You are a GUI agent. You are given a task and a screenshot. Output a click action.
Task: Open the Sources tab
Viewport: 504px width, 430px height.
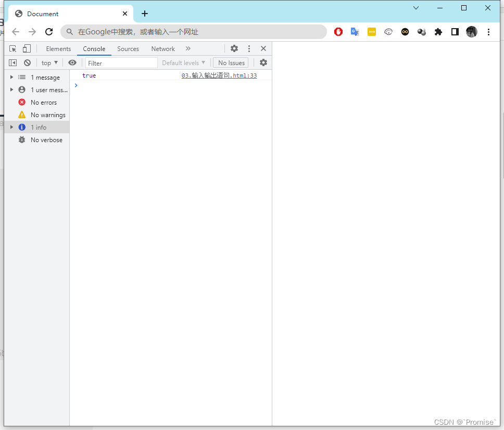pyautogui.click(x=128, y=49)
